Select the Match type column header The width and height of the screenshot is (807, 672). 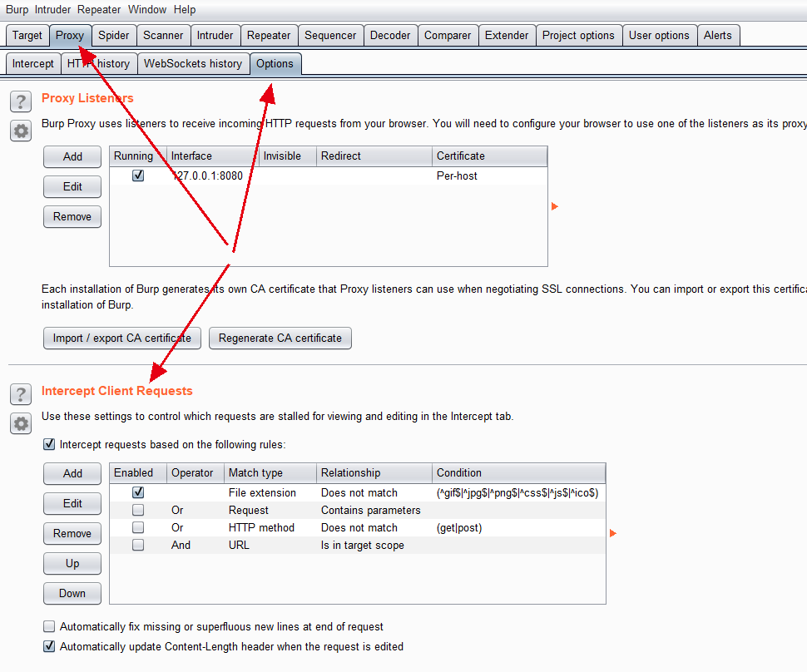pyautogui.click(x=270, y=473)
